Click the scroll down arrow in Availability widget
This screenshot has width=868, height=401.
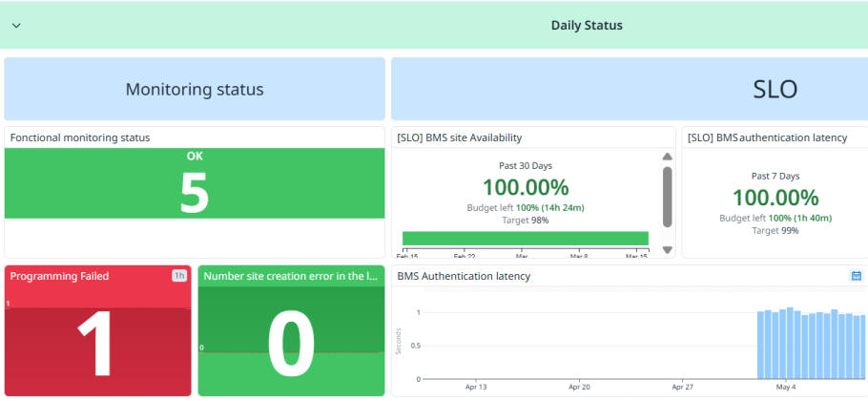coord(668,250)
